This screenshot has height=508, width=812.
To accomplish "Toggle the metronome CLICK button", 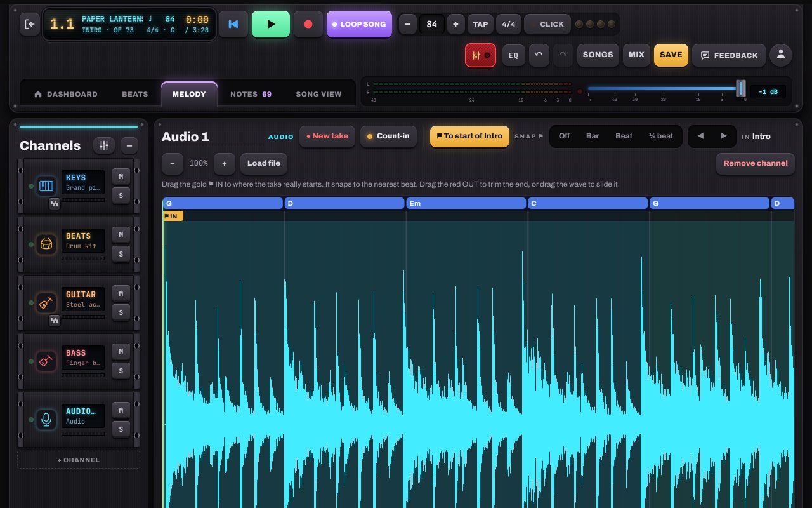I will point(547,24).
